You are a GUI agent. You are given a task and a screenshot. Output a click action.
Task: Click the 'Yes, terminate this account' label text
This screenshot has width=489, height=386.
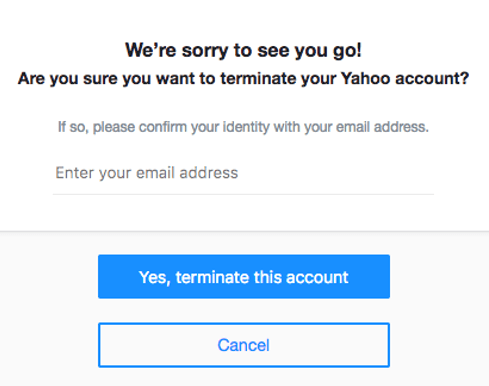click(244, 277)
